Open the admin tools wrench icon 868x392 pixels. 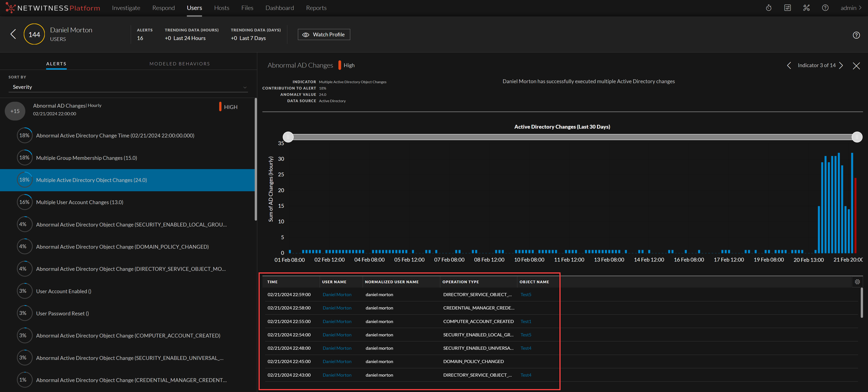point(806,8)
